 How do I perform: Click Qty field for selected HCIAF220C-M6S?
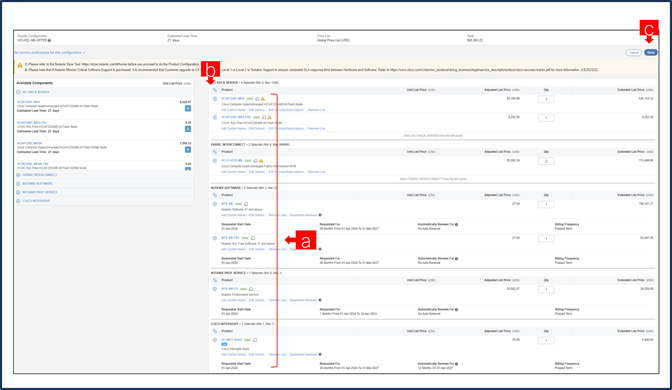click(546, 99)
